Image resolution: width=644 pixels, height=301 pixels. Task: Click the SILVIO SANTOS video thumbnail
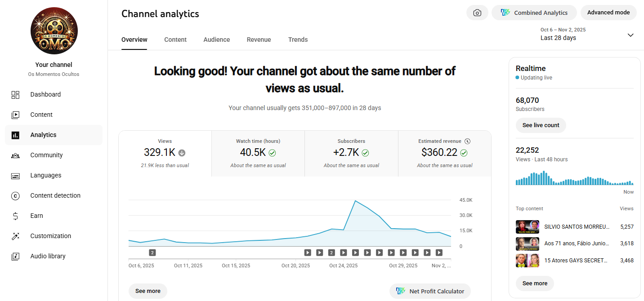527,227
